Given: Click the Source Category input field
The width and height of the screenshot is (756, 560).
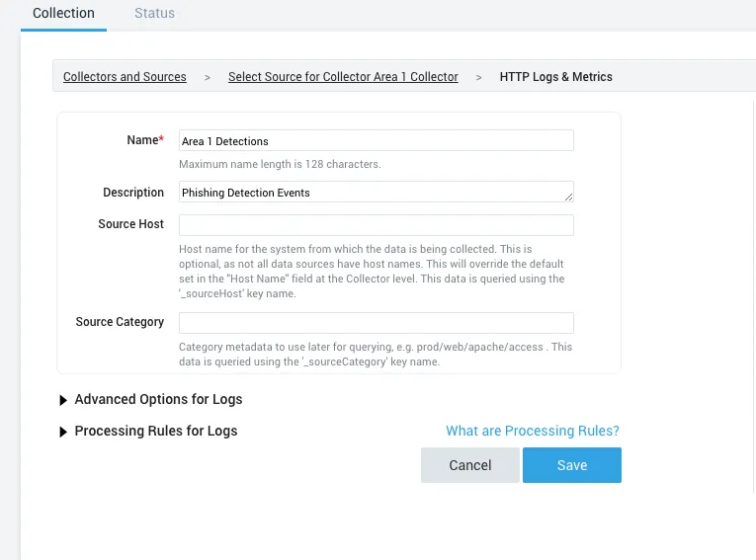Looking at the screenshot, I should click(376, 323).
